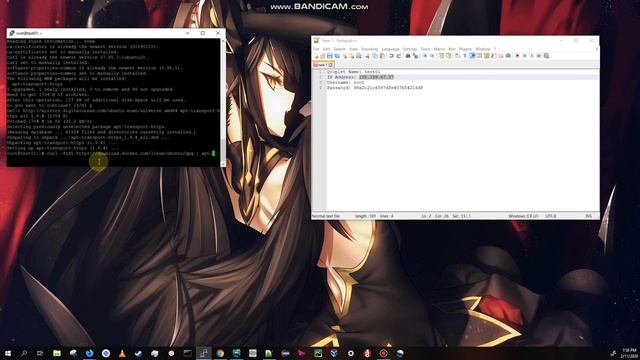The width and height of the screenshot is (640, 360).
Task: Click the Password line in the editor
Action: [x=375, y=87]
